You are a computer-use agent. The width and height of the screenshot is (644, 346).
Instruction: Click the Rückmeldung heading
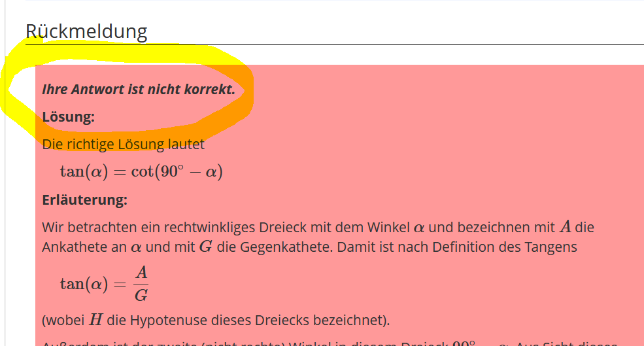(86, 31)
